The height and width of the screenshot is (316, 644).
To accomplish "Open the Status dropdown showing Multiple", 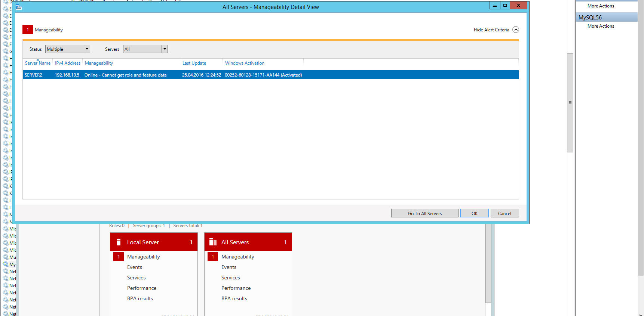I will (x=68, y=49).
